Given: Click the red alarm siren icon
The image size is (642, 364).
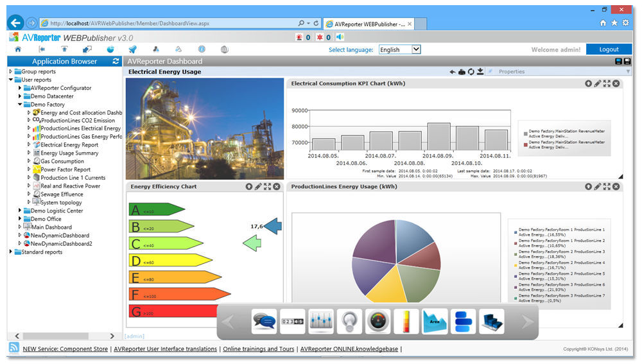Looking at the screenshot, I should [x=299, y=37].
